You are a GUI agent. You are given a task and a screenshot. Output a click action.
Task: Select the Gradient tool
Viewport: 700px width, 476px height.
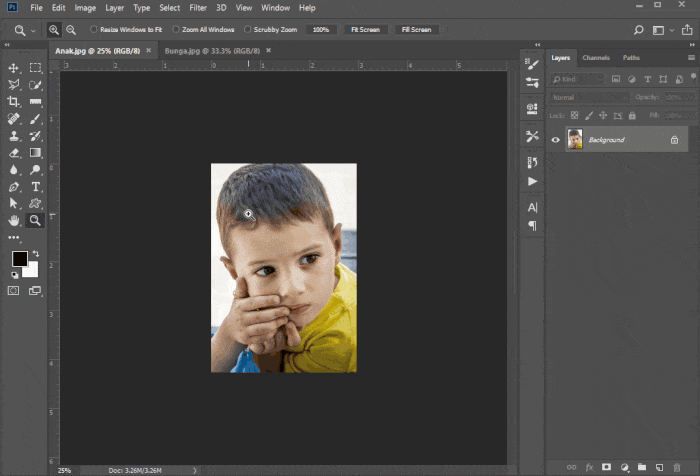click(x=35, y=153)
